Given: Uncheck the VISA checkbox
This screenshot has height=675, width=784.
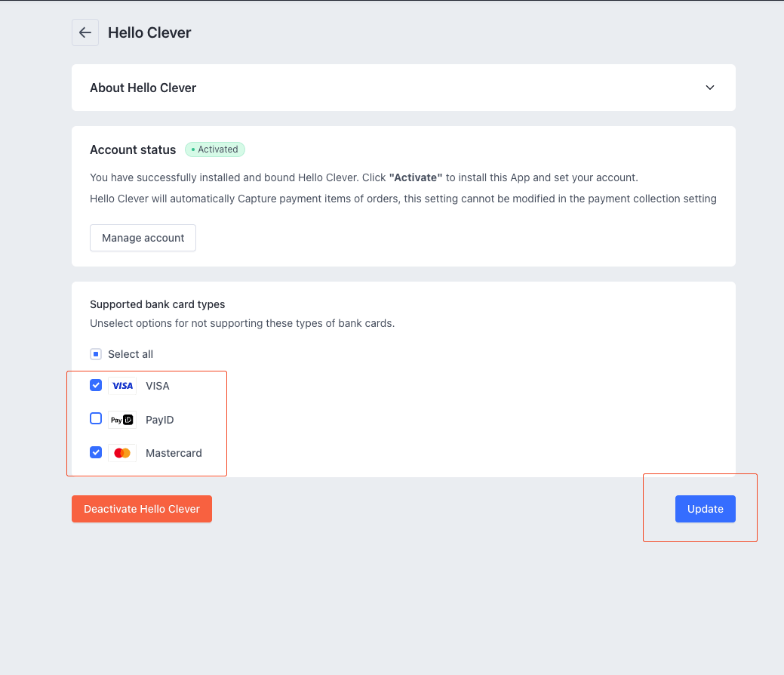Looking at the screenshot, I should coord(96,385).
